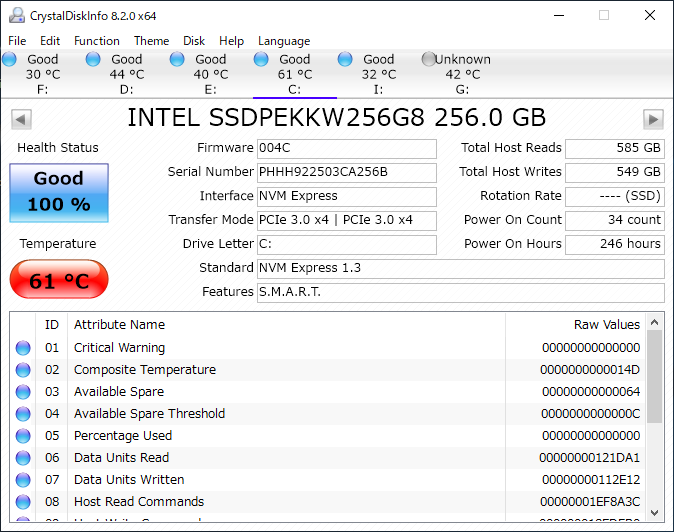Click the gray status orb for drive G:
Viewport: 674px width, 532px height.
click(429, 59)
